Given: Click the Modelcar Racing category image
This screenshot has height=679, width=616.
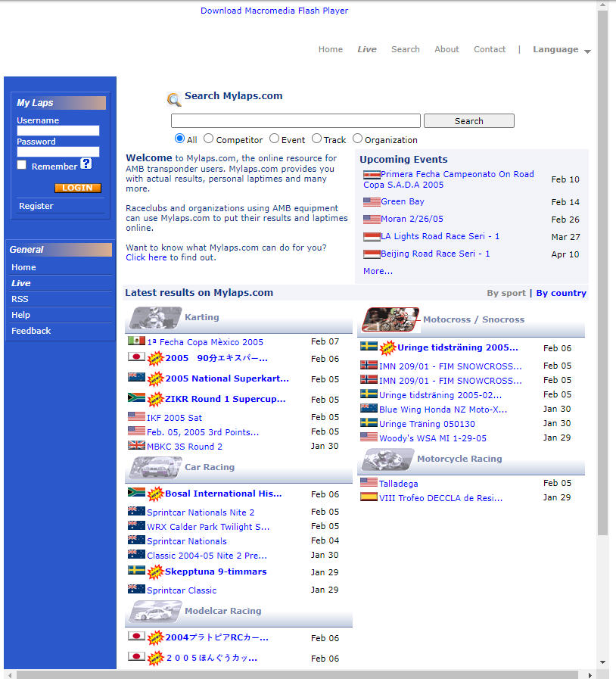Looking at the screenshot, I should pyautogui.click(x=155, y=611).
